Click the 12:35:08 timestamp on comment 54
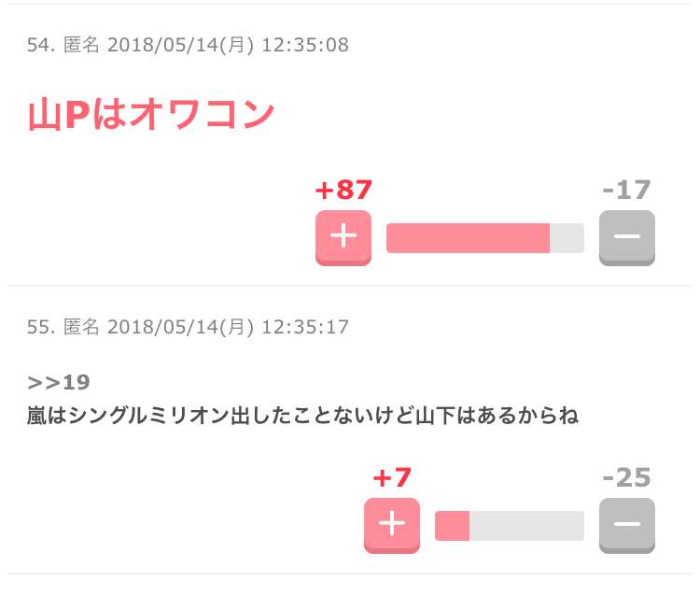The width and height of the screenshot is (700, 595). click(x=305, y=45)
